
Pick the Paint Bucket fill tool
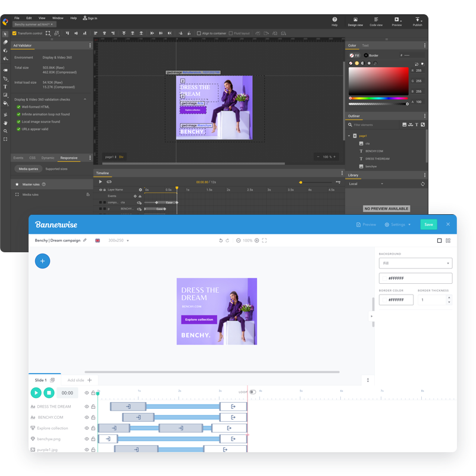click(x=5, y=103)
